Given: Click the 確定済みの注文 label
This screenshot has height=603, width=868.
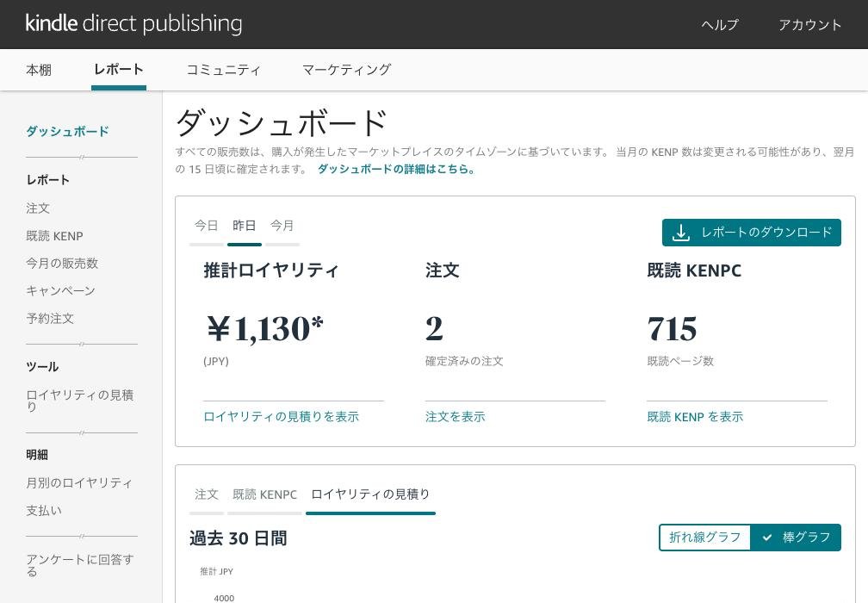Looking at the screenshot, I should (464, 361).
